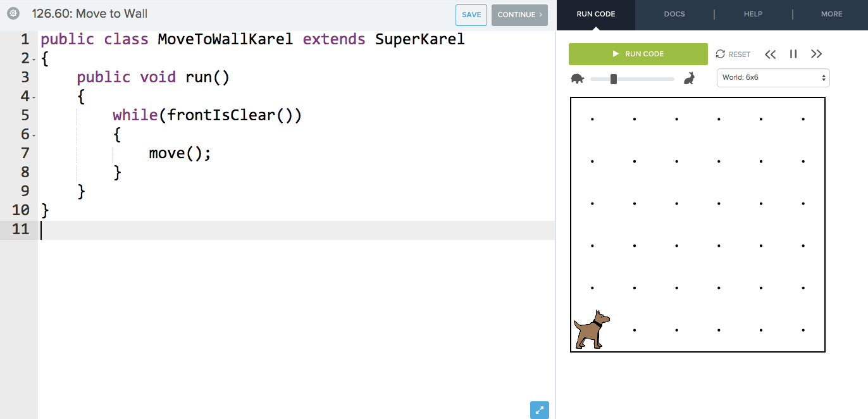Adjust the speed slider handle

(612, 78)
